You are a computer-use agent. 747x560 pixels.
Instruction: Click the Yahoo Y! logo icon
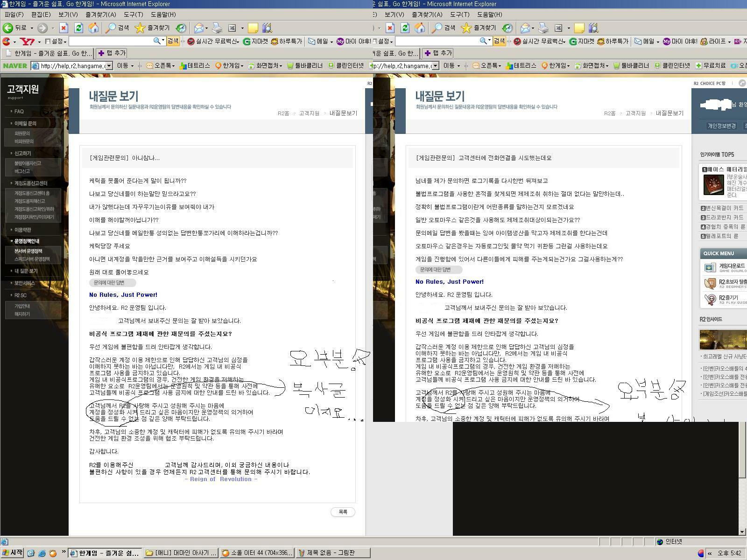tap(28, 42)
